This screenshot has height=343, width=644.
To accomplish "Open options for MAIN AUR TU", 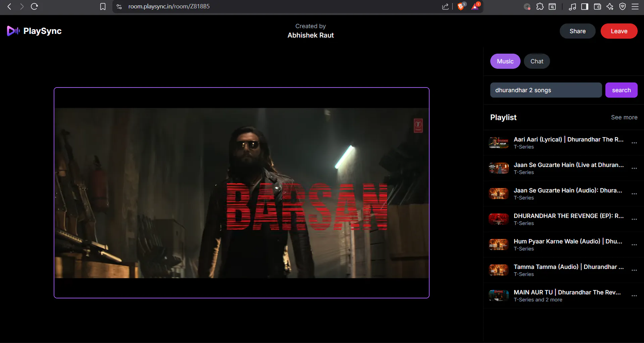I will 634,296.
